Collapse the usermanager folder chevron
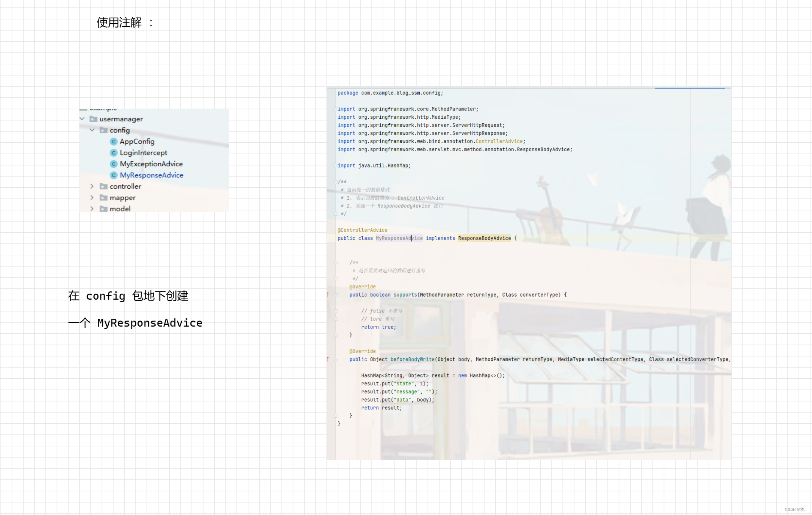The height and width of the screenshot is (515, 812). (82, 119)
